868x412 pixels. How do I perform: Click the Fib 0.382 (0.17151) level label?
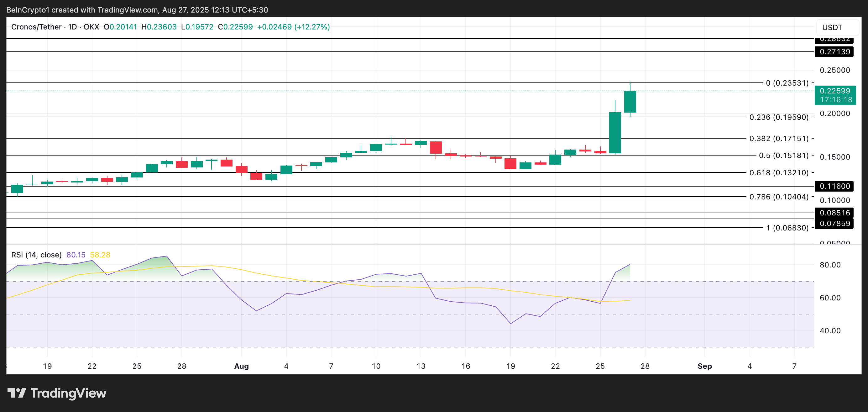click(x=779, y=139)
